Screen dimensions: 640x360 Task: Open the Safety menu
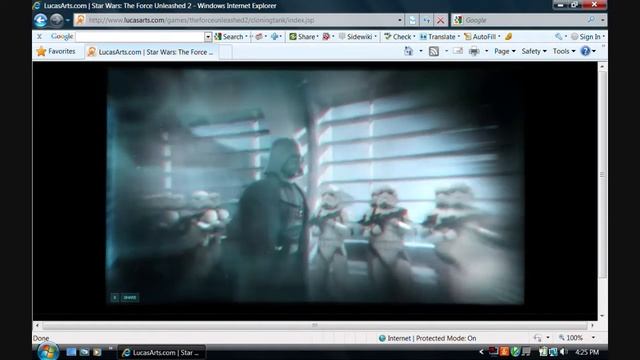[534, 51]
